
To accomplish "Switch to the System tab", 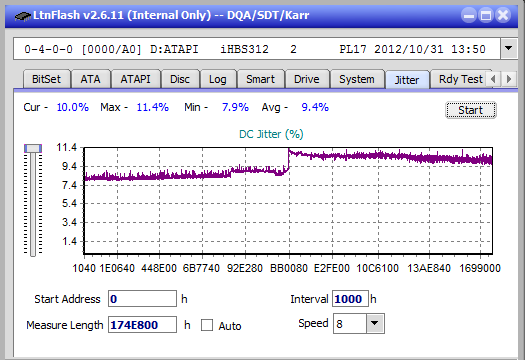I will [x=357, y=79].
